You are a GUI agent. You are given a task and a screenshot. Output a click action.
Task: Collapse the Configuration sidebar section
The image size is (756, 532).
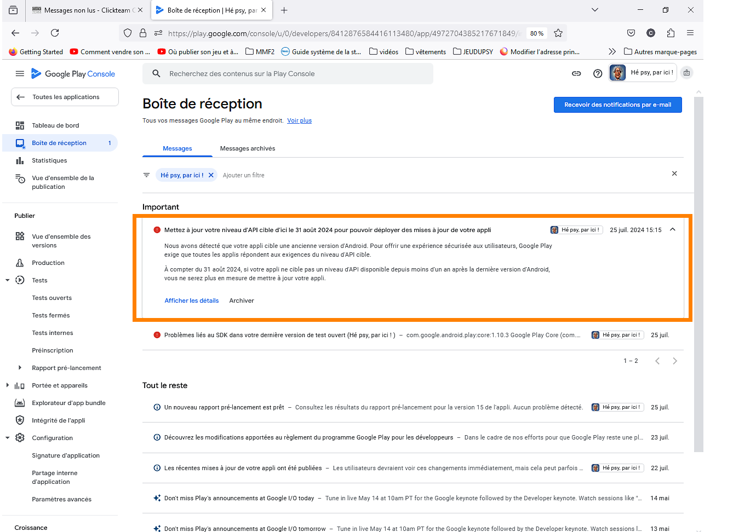pos(8,438)
